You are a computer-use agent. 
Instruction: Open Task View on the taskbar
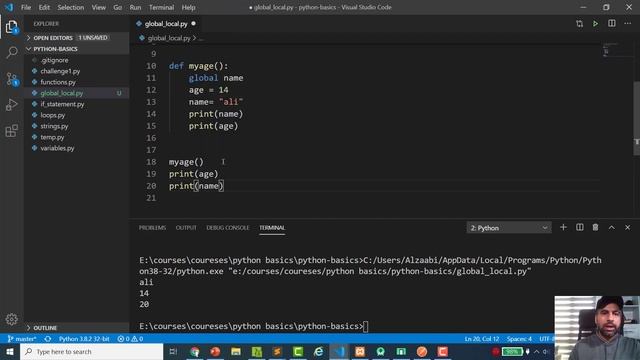(173, 351)
